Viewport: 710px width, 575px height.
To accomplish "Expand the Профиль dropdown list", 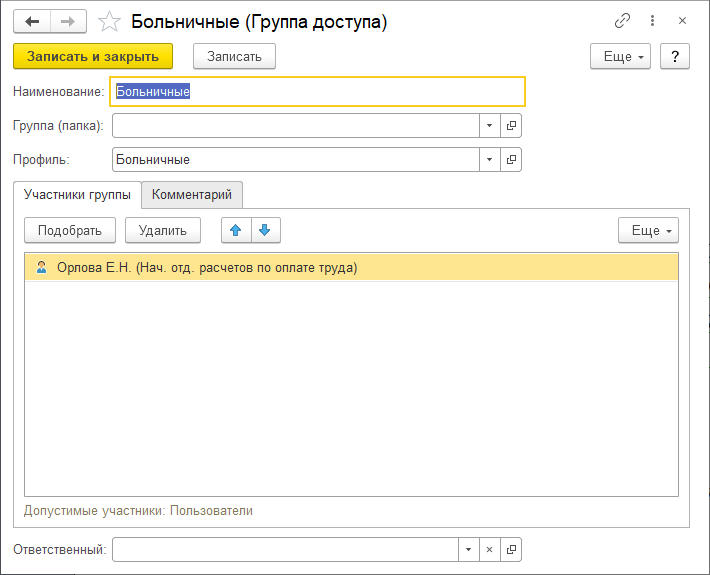I will pyautogui.click(x=490, y=159).
